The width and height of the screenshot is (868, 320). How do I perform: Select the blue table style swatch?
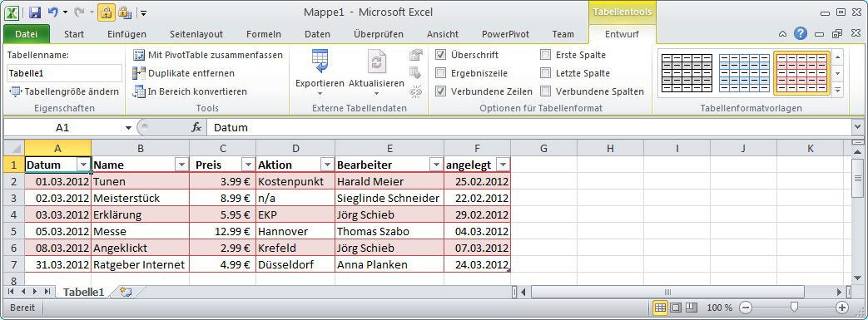pyautogui.click(x=745, y=73)
